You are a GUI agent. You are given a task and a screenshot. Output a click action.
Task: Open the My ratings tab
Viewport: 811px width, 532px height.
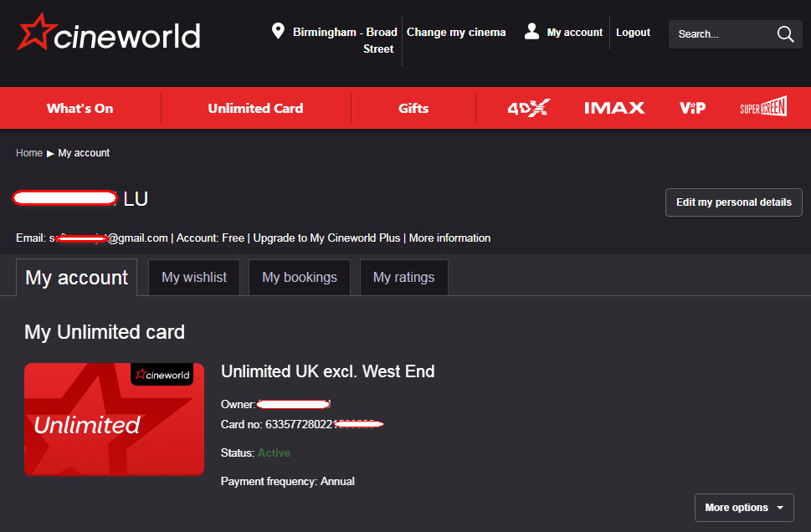tap(403, 277)
